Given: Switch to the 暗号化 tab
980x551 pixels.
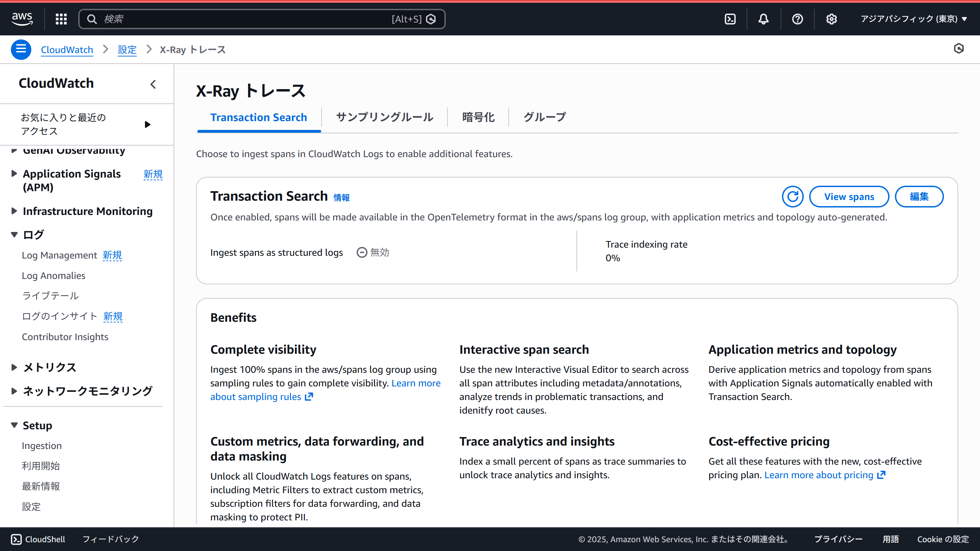Looking at the screenshot, I should pos(478,117).
